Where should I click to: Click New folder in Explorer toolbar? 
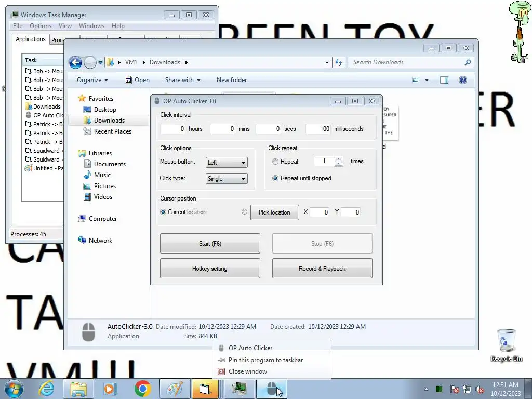[232, 80]
